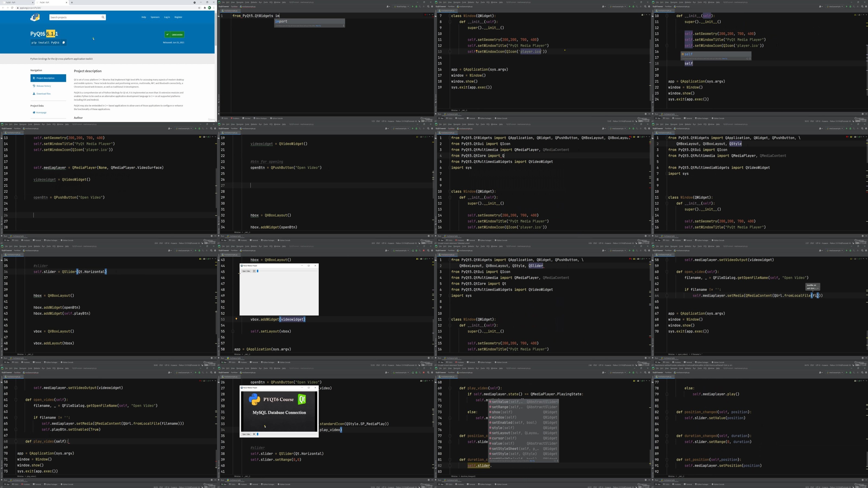The image size is (868, 488).
Task: Bookmark the PyPI page with star icon
Action: click(199, 8)
